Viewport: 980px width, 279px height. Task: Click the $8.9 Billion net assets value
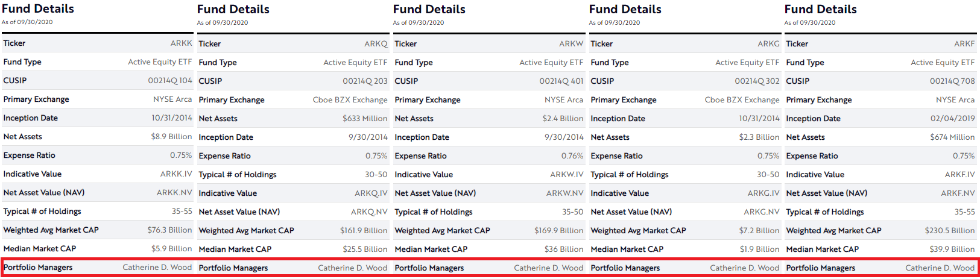point(171,137)
